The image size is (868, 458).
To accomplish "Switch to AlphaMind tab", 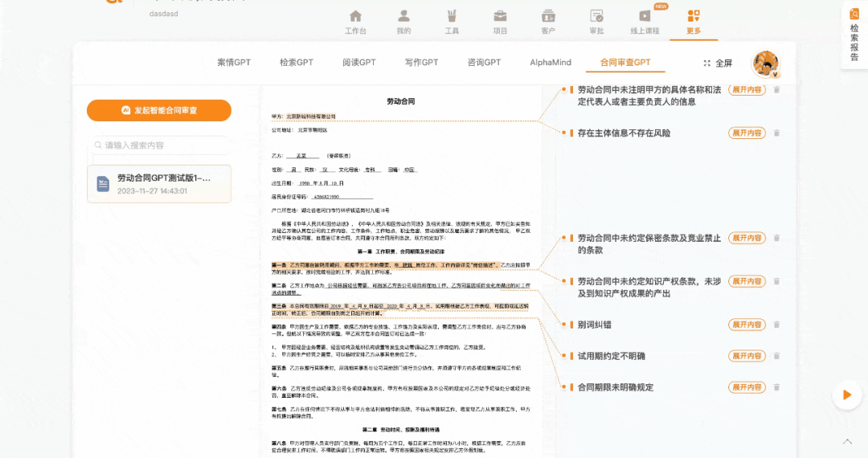I will (x=551, y=63).
